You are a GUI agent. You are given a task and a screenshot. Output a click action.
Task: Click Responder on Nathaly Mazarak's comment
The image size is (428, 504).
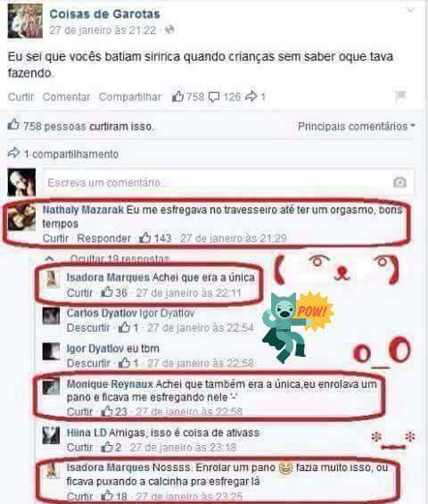[103, 238]
